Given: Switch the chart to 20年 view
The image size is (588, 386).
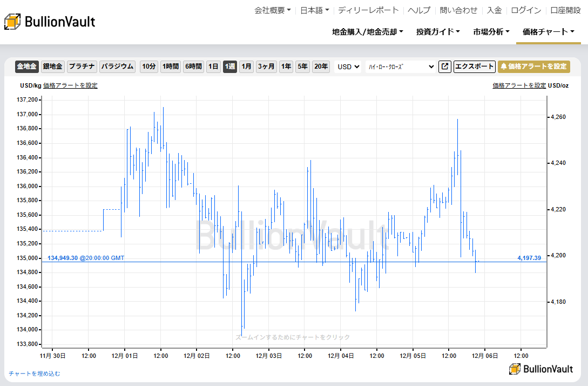Looking at the screenshot, I should pos(321,66).
